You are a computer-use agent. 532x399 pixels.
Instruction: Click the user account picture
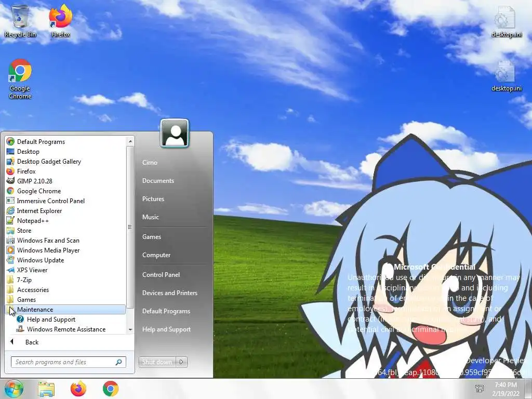175,134
